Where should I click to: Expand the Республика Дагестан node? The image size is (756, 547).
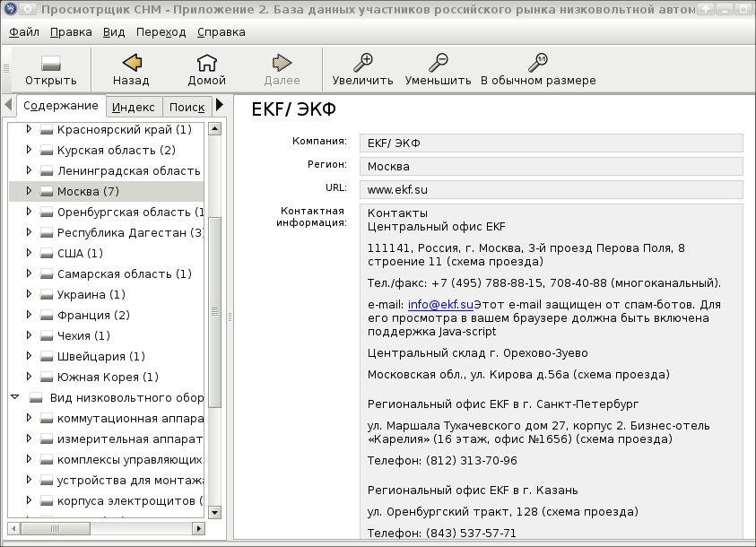(29, 232)
